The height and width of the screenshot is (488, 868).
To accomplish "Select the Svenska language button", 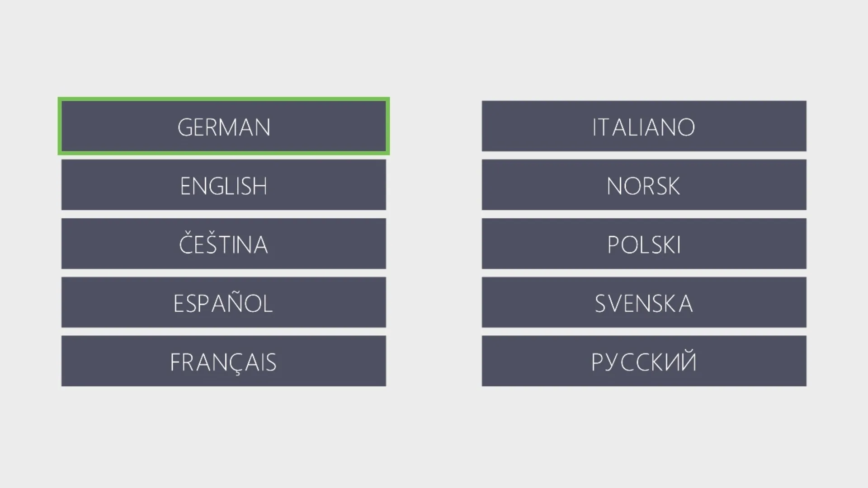I will 644,302.
